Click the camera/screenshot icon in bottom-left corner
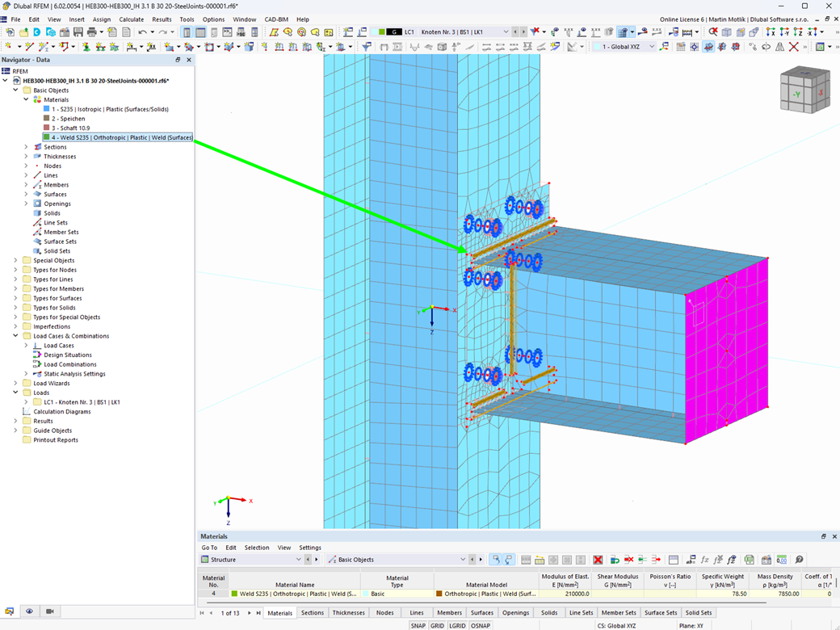This screenshot has height=630, width=840. tap(48, 612)
